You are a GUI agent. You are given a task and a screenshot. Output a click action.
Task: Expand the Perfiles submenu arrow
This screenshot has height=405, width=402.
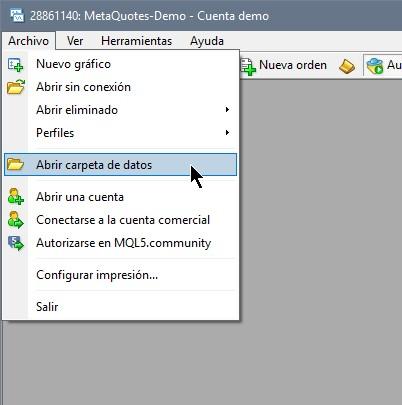point(227,133)
